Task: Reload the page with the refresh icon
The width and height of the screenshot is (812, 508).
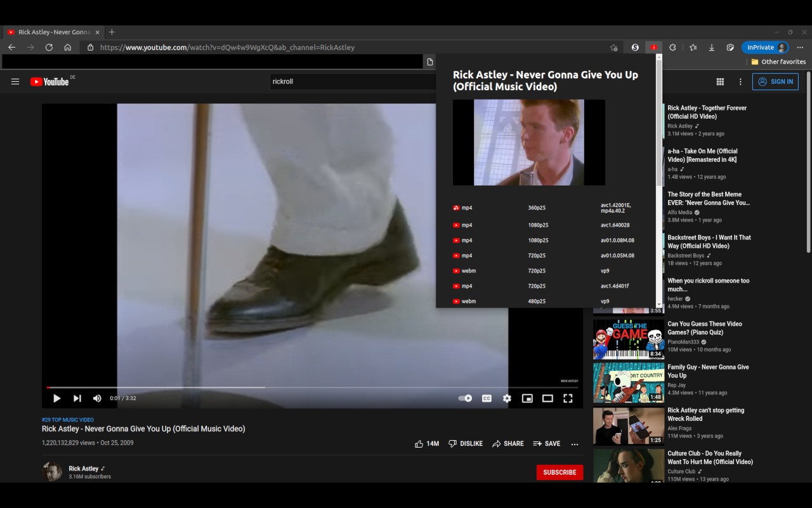Action: [x=49, y=47]
